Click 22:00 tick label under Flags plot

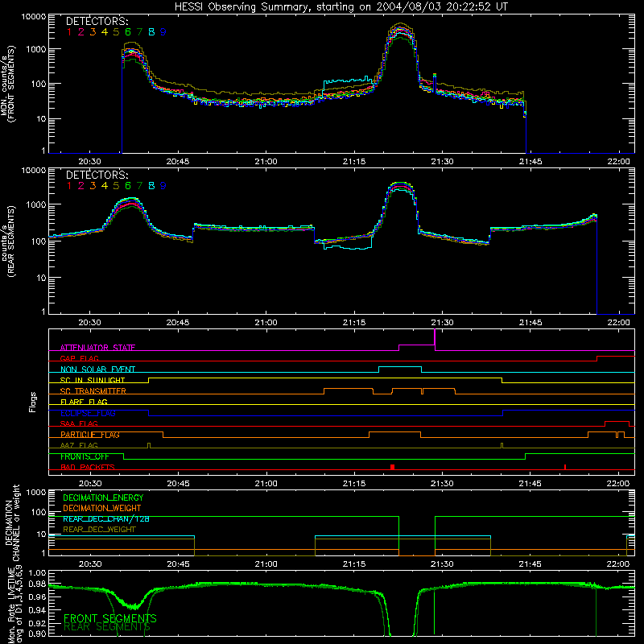pos(617,484)
